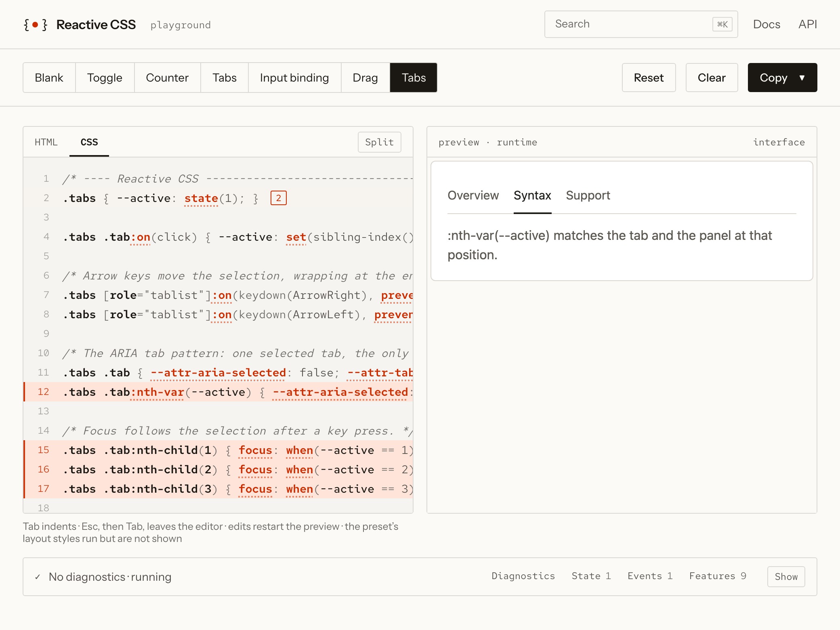
Task: Click the ':nth-var(--active) matches the tab' description
Action: point(610,245)
